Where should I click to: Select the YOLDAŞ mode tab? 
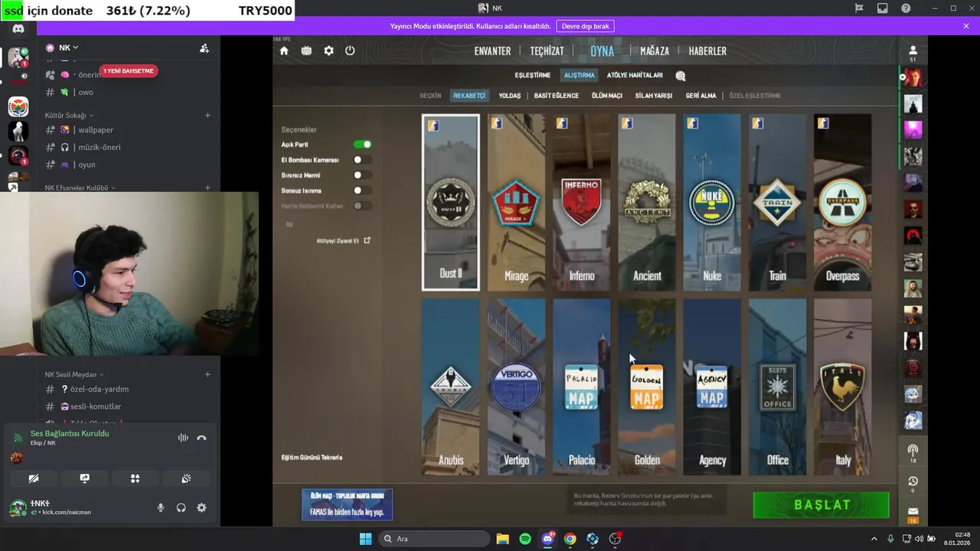(509, 96)
